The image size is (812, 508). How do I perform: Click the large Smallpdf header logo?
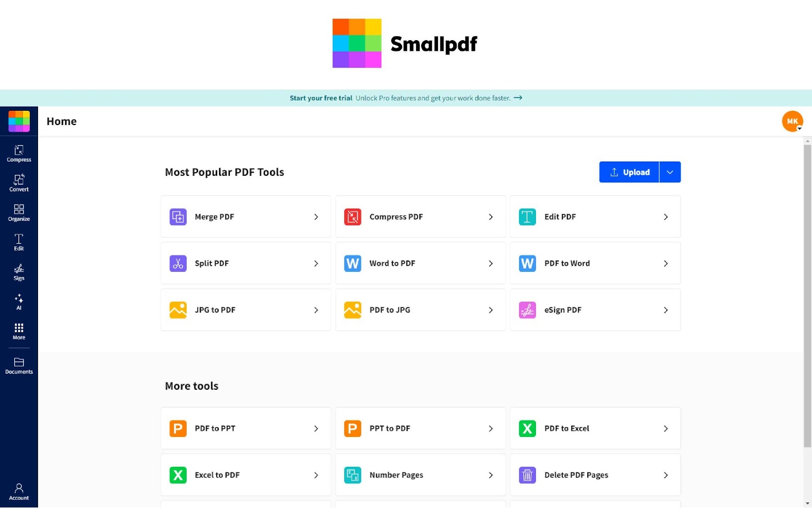pyautogui.click(x=405, y=44)
